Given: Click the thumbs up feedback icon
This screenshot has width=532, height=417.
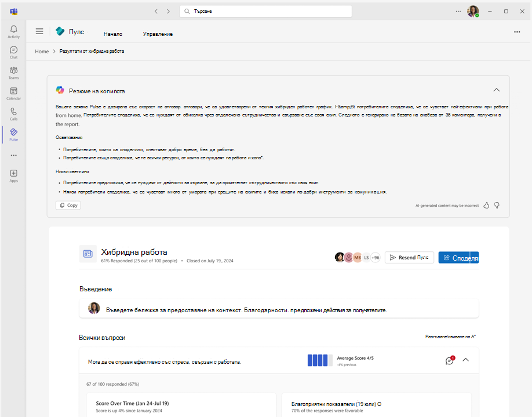Looking at the screenshot, I should point(486,205).
